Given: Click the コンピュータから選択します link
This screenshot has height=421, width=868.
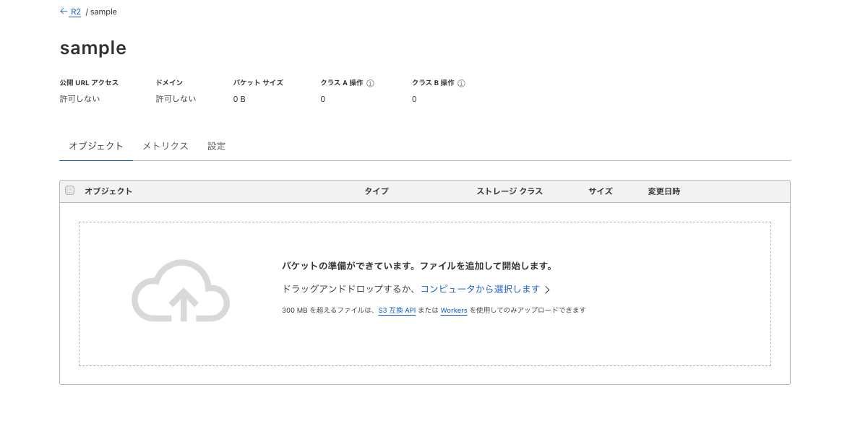Looking at the screenshot, I should pyautogui.click(x=481, y=289).
